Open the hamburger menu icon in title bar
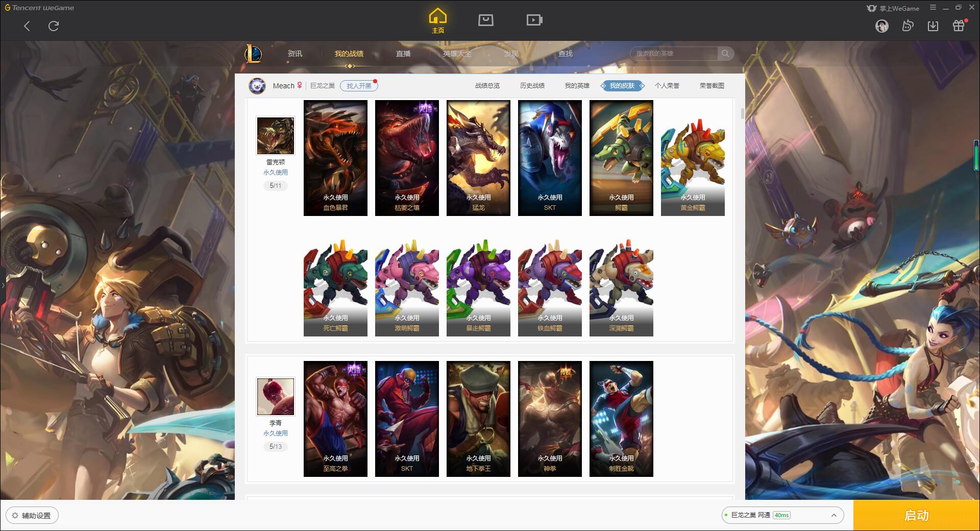Image resolution: width=980 pixels, height=531 pixels. tap(933, 8)
